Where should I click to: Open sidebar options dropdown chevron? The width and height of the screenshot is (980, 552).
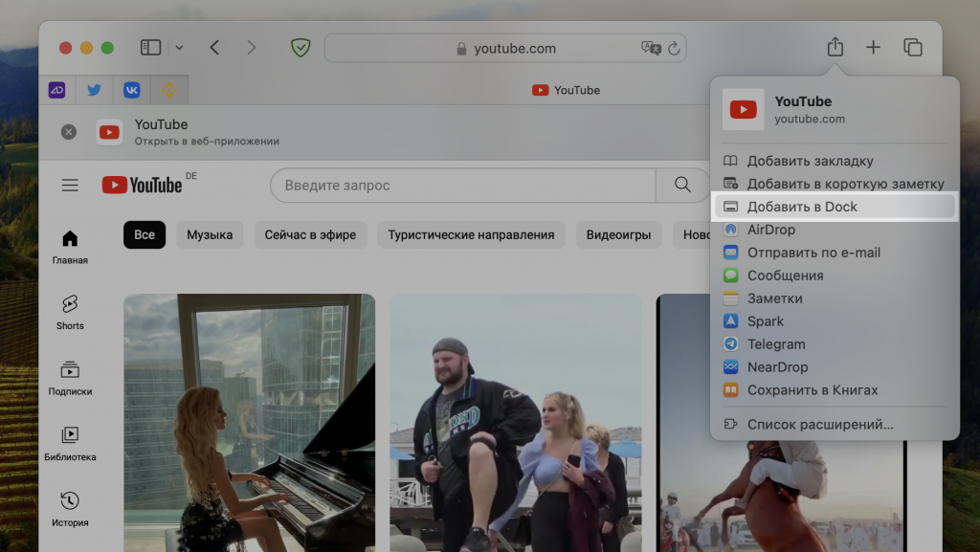[179, 48]
